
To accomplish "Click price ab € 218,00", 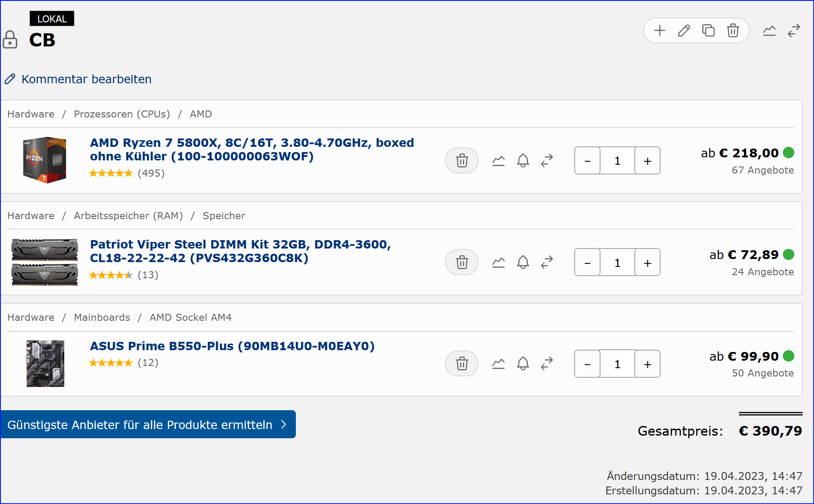I will [739, 153].
